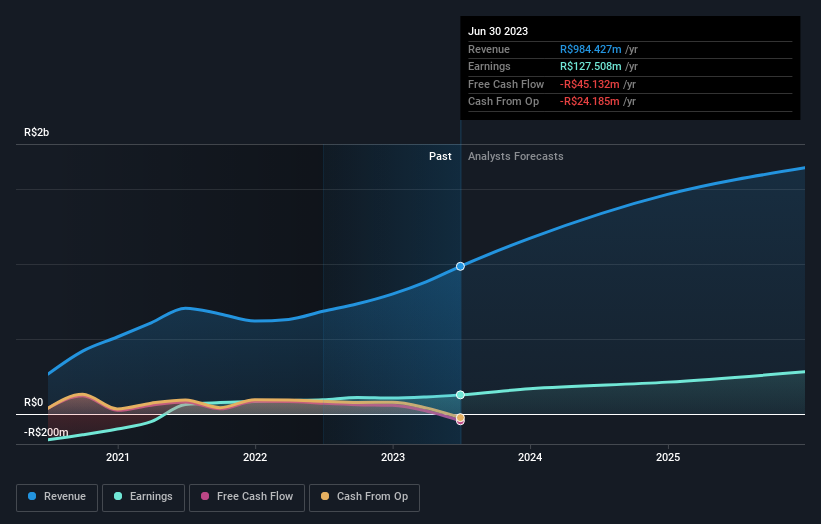Click the tooltip Cash From Op label
The height and width of the screenshot is (524, 821).
coord(503,102)
